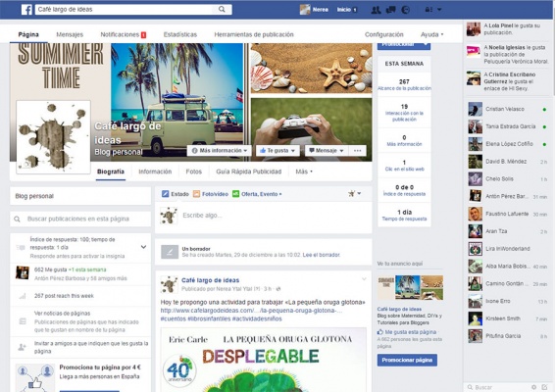This screenshot has width=555, height=392.
Task: Click the Facebook logo icon
Action: point(26,10)
